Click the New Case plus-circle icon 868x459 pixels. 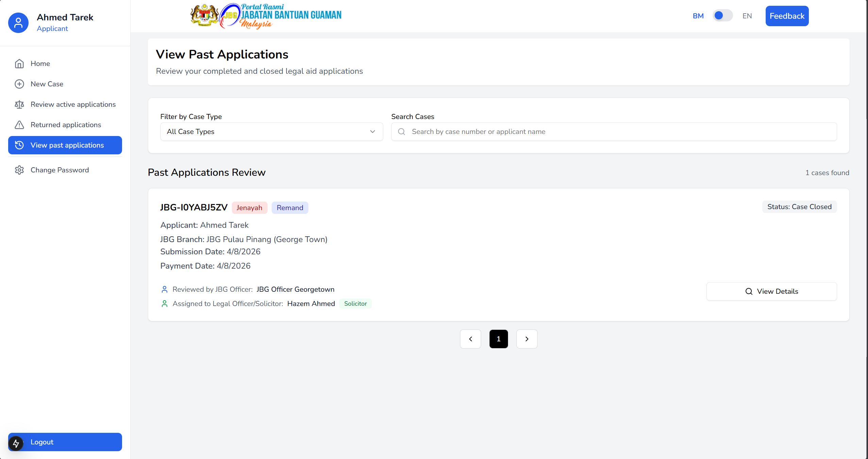[x=19, y=84]
